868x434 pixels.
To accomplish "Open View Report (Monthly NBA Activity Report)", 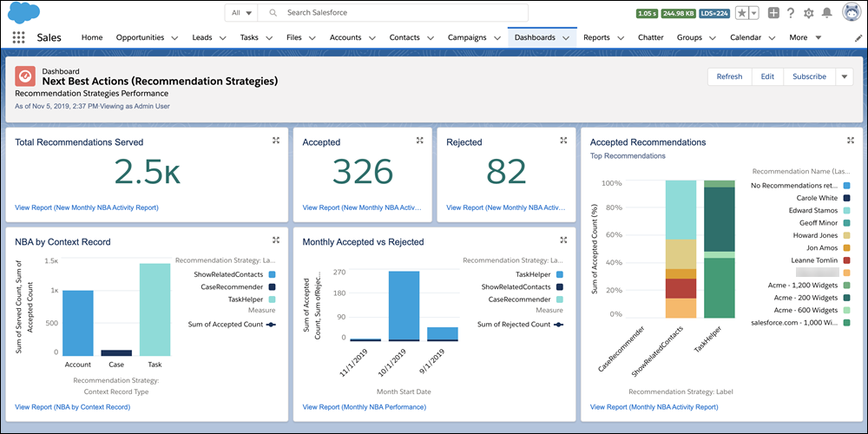I will coord(654,407).
